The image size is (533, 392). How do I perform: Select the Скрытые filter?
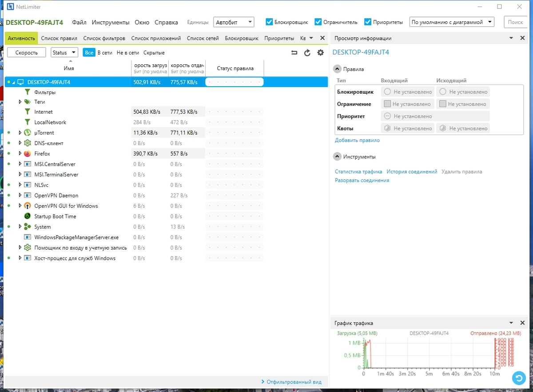154,52
